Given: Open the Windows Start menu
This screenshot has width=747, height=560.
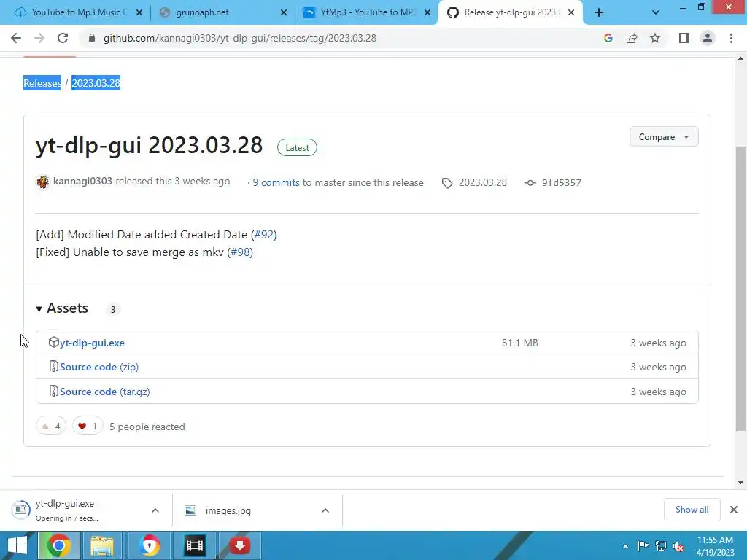Looking at the screenshot, I should (18, 545).
